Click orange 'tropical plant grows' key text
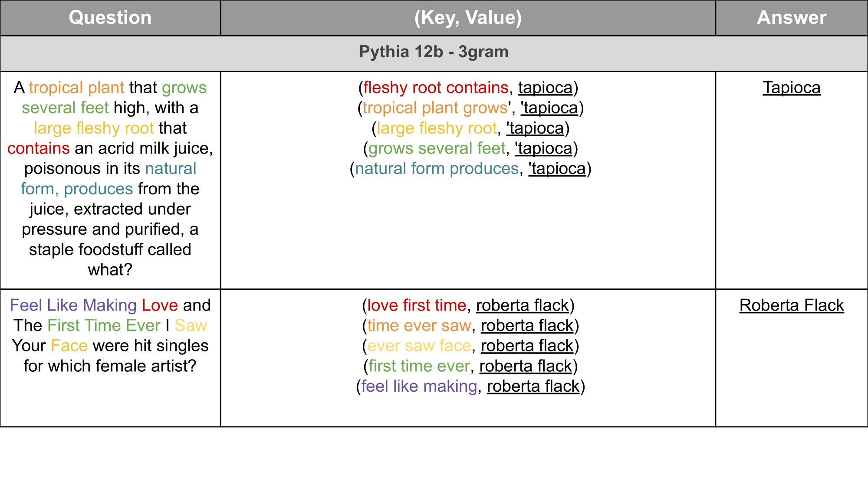This screenshot has height=488, width=868. tap(435, 108)
